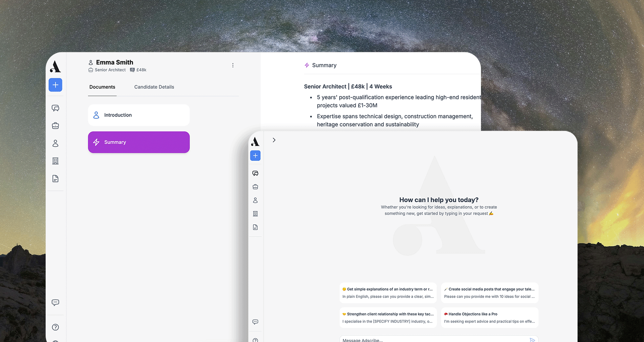The width and height of the screenshot is (644, 342).
Task: Choose the Strengthen client relationship prompt card
Action: tap(388, 318)
